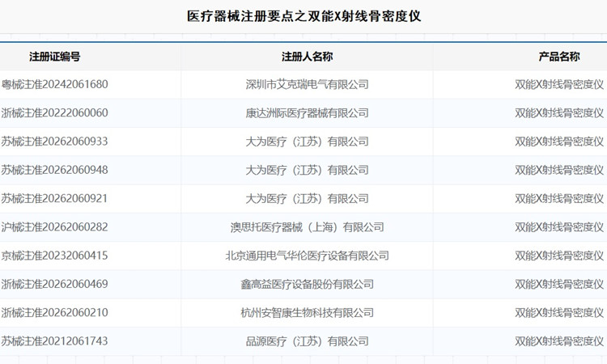Click 大为医疗（江苏）有限公司 in row 20262060921
The height and width of the screenshot is (364, 607).
tap(307, 199)
